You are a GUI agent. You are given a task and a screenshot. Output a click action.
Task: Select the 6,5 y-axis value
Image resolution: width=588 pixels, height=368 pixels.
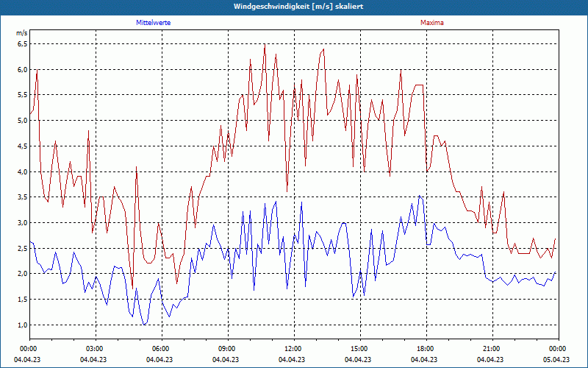22,44
